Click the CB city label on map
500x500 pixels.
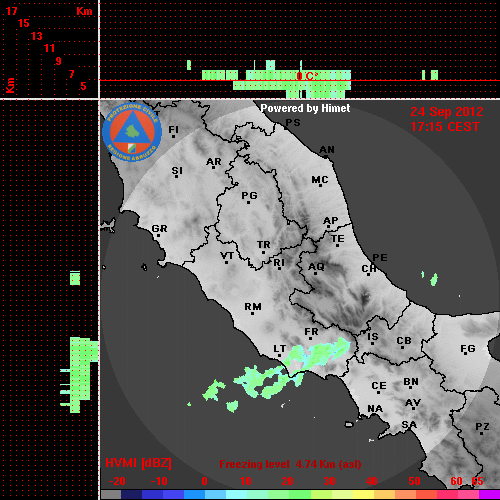pos(404,341)
